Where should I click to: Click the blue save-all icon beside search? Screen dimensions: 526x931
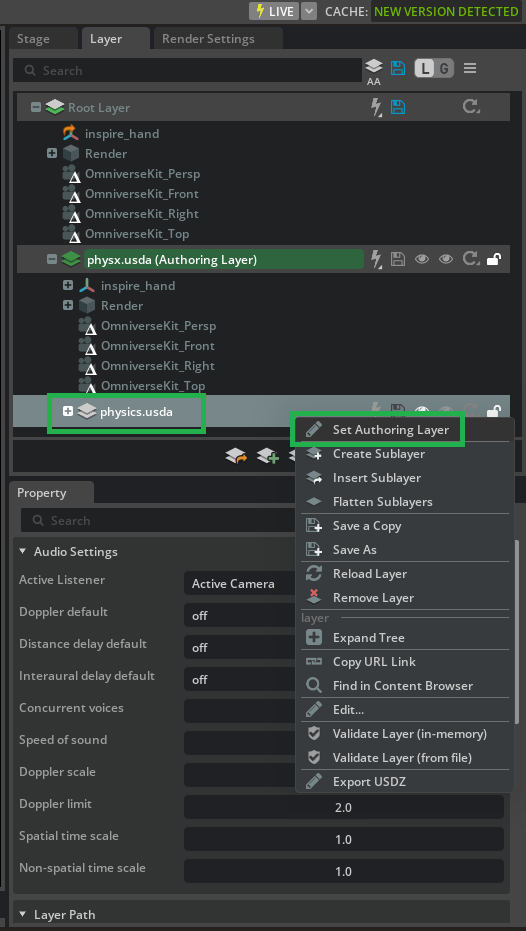point(398,68)
